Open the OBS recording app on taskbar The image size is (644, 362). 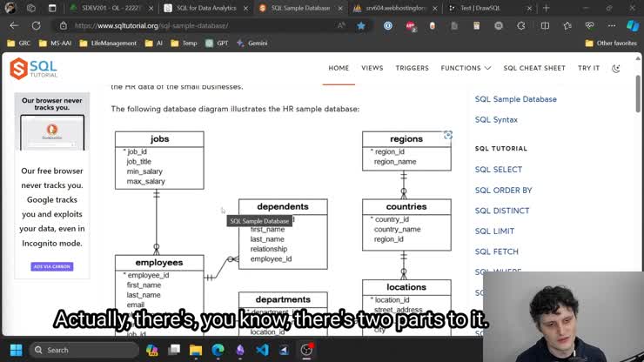click(306, 350)
